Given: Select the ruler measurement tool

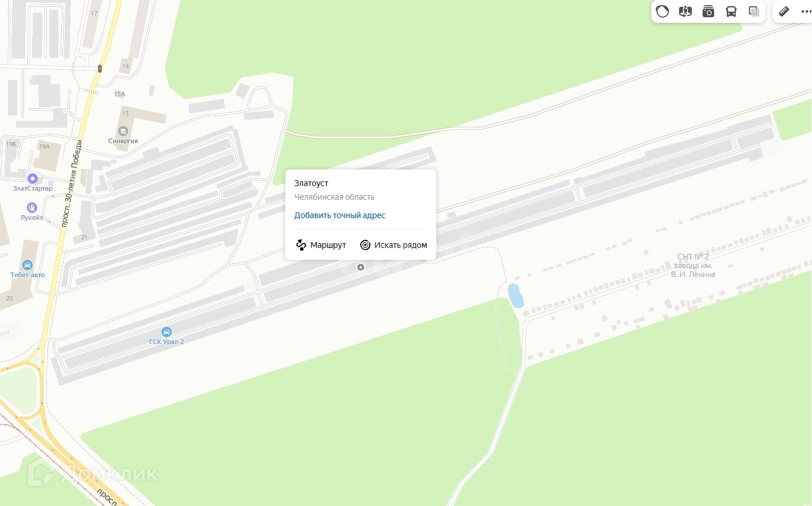Looking at the screenshot, I should (x=784, y=11).
